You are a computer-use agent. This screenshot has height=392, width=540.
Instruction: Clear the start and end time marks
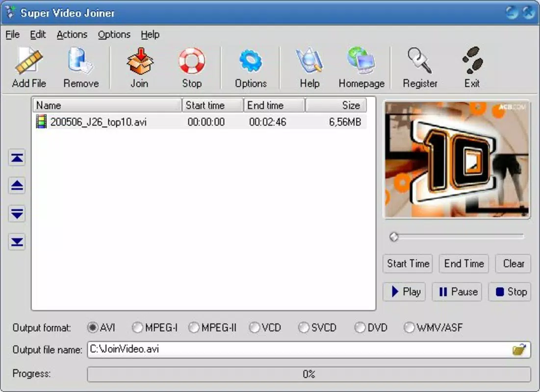tap(513, 264)
